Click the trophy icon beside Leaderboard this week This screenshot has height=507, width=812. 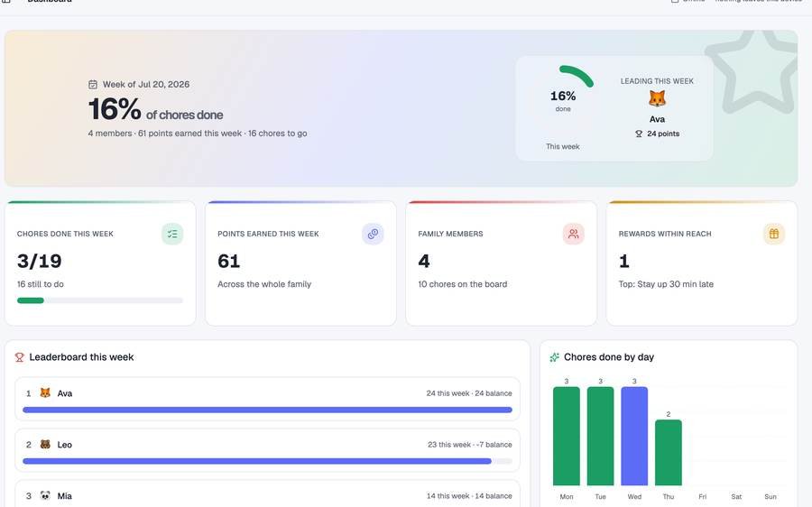pos(20,357)
